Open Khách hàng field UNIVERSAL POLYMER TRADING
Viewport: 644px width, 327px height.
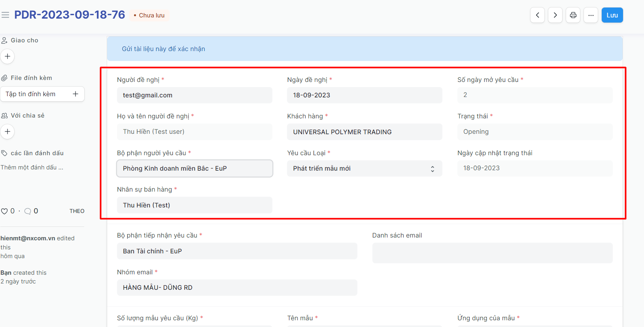pos(364,132)
